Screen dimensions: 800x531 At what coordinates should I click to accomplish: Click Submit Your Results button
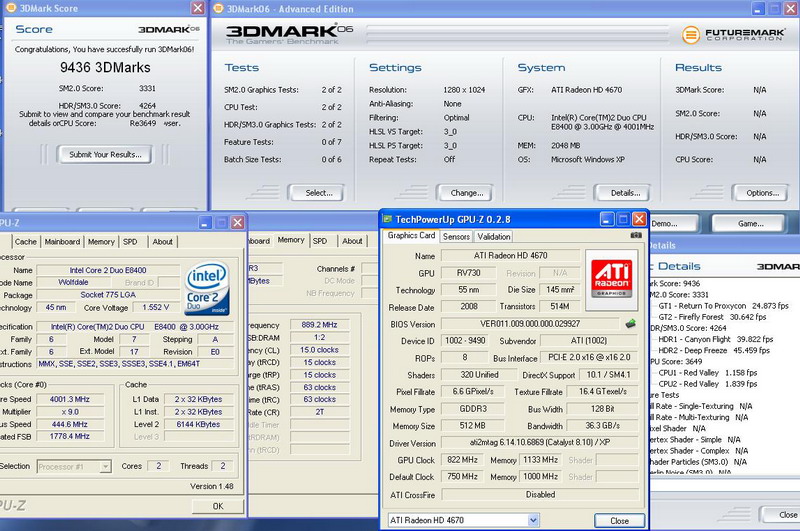point(105,154)
